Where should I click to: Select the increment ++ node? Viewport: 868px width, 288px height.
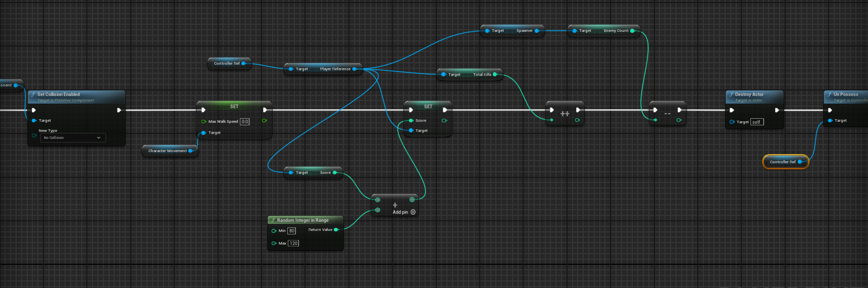565,114
